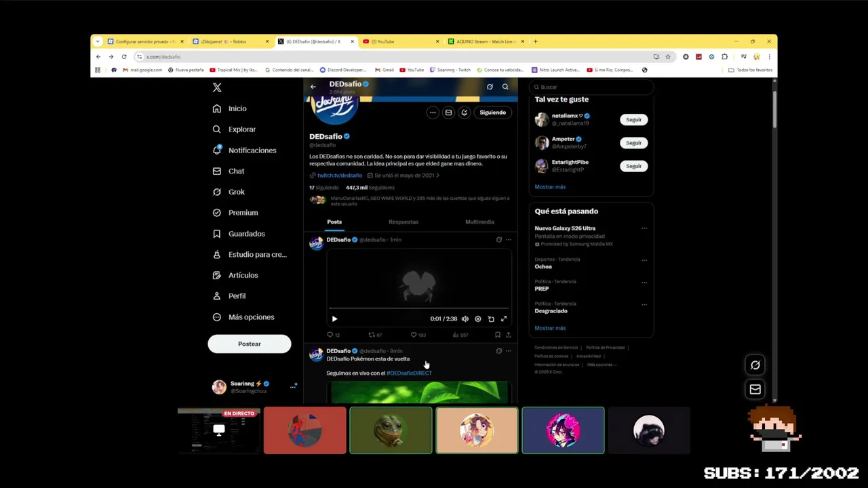Switch to the Multimedia tab
The width and height of the screenshot is (868, 488).
click(479, 222)
